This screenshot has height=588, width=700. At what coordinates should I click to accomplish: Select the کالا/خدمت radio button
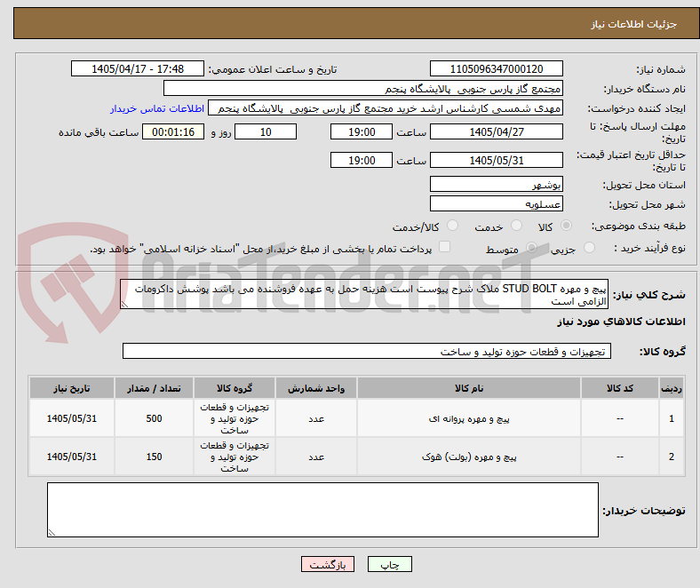pyautogui.click(x=453, y=226)
